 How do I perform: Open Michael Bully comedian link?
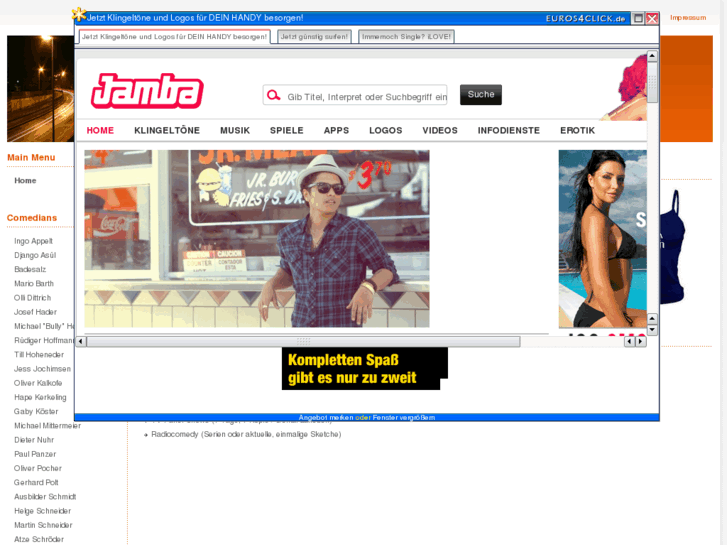44,326
